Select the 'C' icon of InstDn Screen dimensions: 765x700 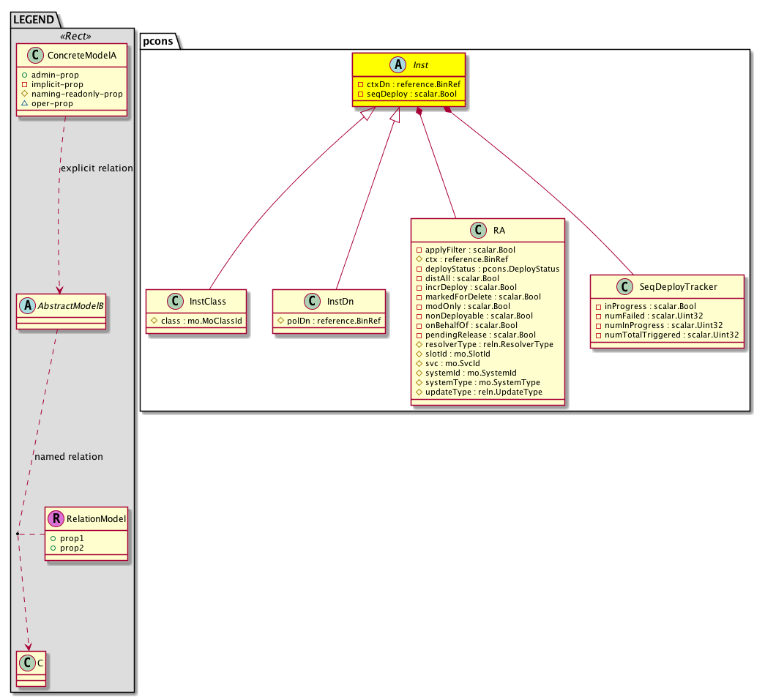(311, 301)
